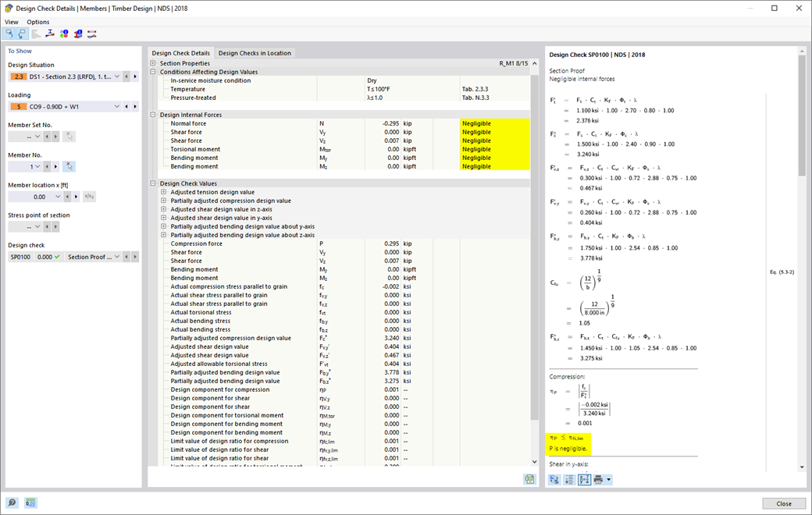This screenshot has width=812, height=515.
Task: Open the Loading CO9 dropdown
Action: [x=117, y=107]
